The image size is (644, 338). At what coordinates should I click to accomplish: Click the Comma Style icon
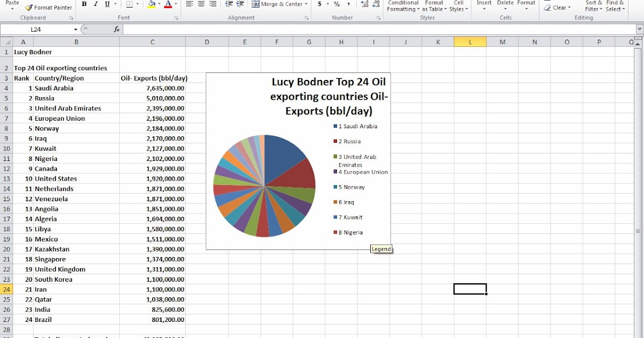(x=348, y=4)
